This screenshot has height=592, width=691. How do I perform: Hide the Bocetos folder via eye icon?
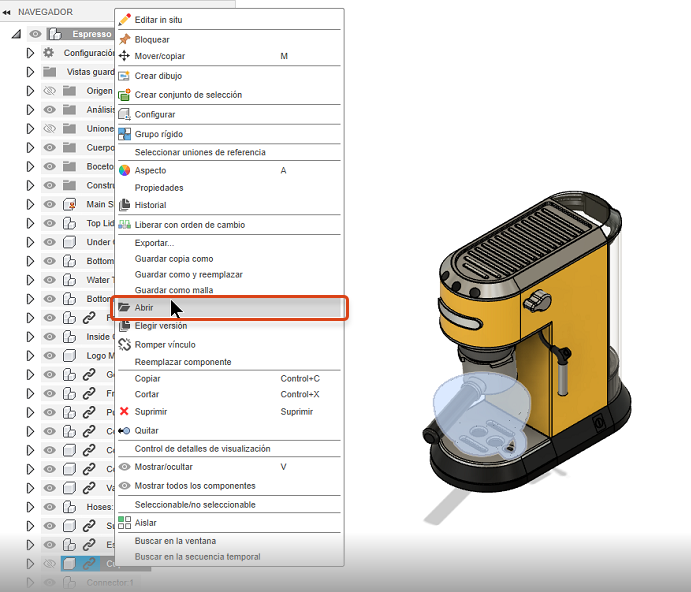50,166
